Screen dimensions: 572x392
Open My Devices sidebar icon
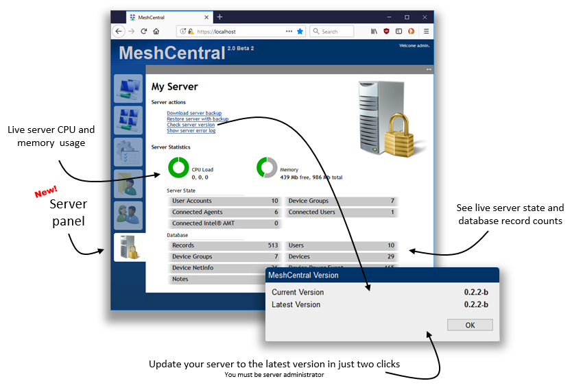pyautogui.click(x=128, y=88)
